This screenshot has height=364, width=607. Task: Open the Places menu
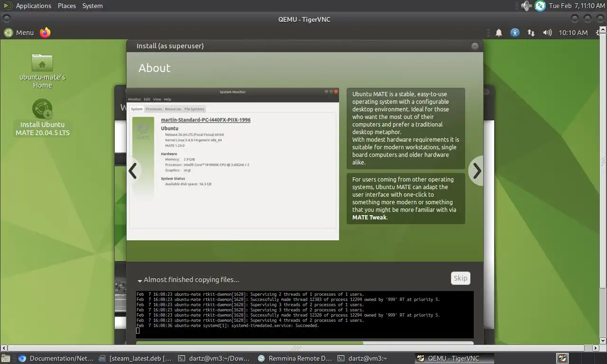[67, 6]
